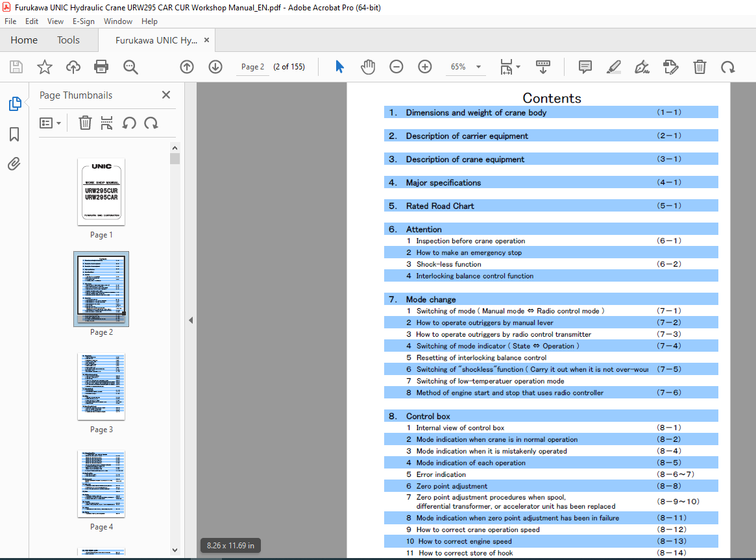
Task: Open contents entry 'Internal view of control box'
Action: (551, 428)
